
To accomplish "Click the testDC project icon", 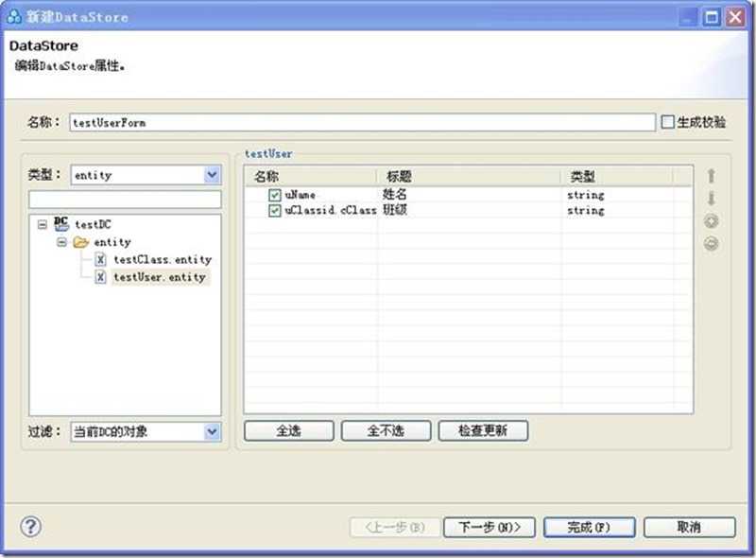I will coord(61,224).
